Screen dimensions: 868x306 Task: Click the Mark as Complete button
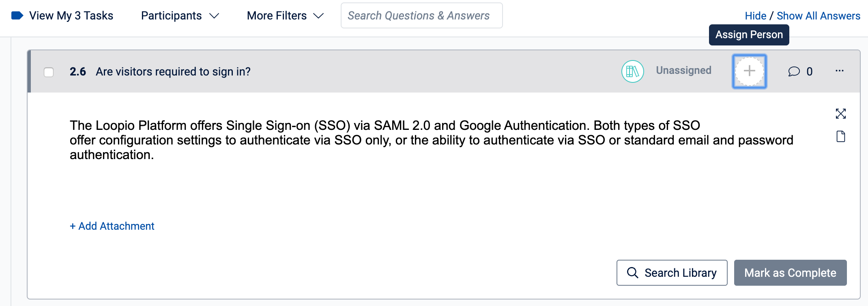[790, 273]
